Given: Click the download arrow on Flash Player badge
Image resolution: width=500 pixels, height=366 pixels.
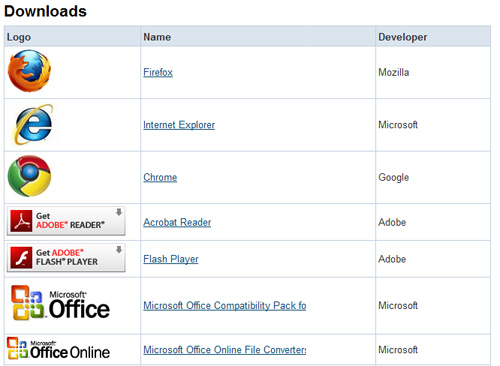Looking at the screenshot, I should (x=119, y=249).
